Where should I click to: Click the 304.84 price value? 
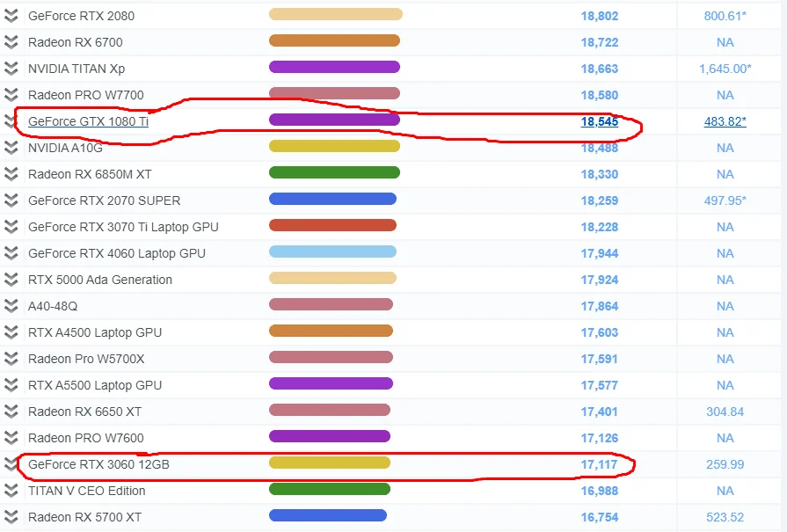click(x=725, y=412)
